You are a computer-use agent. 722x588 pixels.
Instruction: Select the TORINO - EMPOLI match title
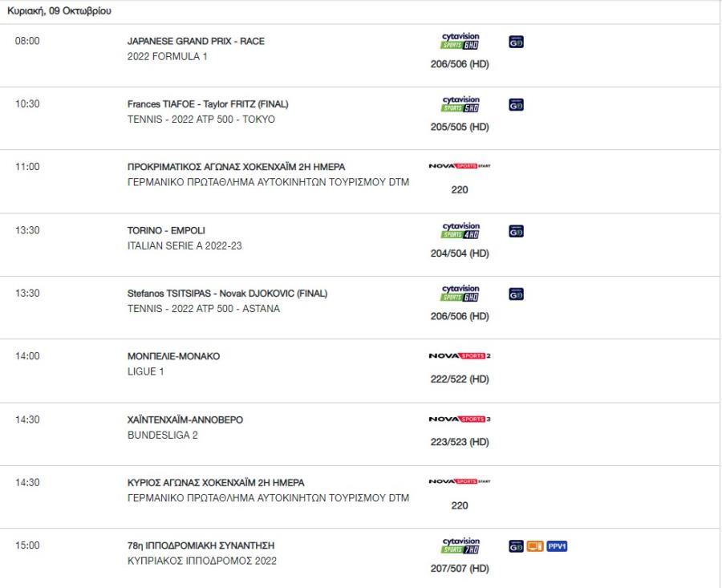[x=166, y=230]
